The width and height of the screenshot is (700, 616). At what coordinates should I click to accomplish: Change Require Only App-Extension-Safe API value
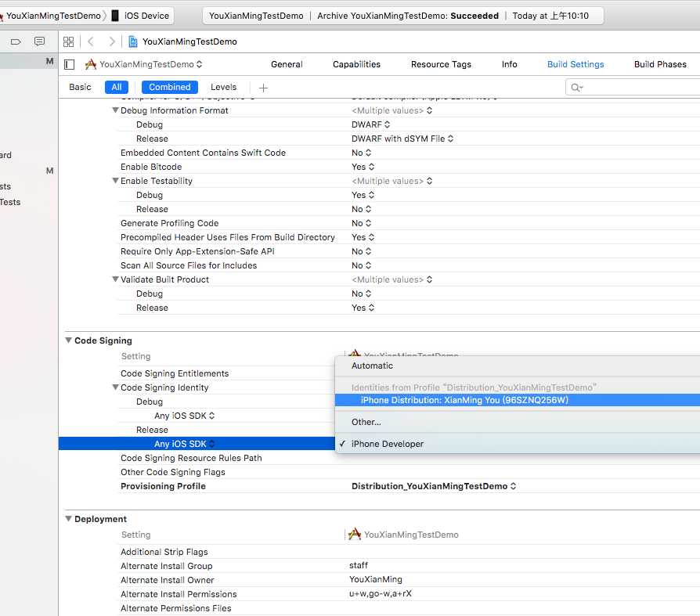click(x=361, y=251)
